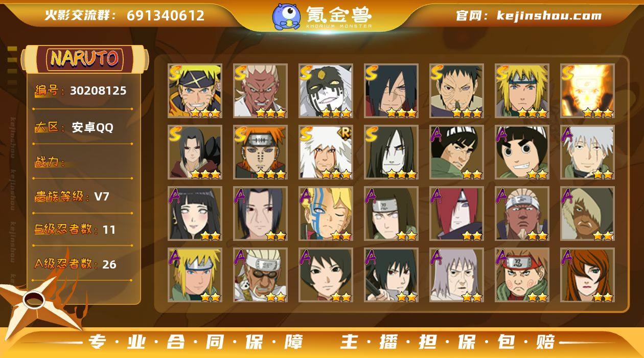This screenshot has width=644, height=358.
Task: Click the glowing orange chakra-mode Naruto portrait
Action: (587, 91)
